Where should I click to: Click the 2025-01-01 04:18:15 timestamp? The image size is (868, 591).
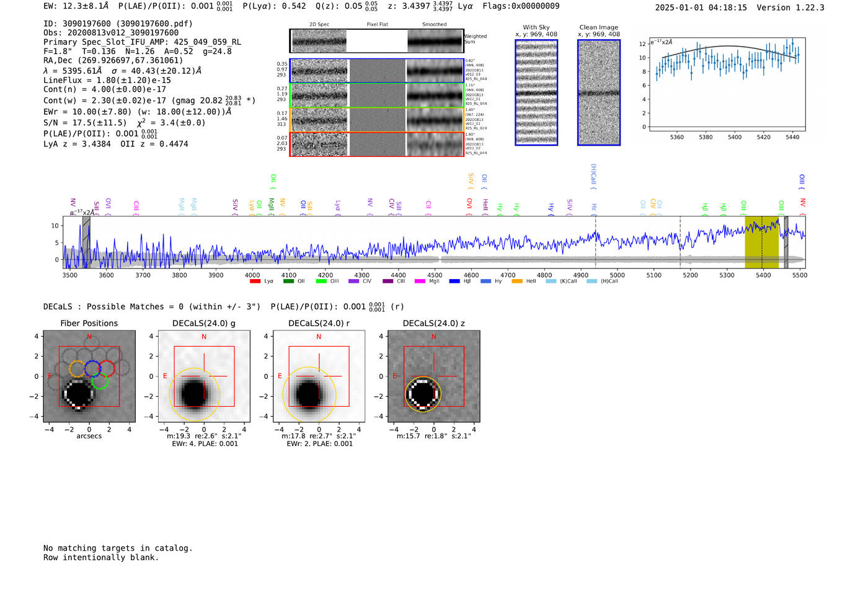click(701, 7)
